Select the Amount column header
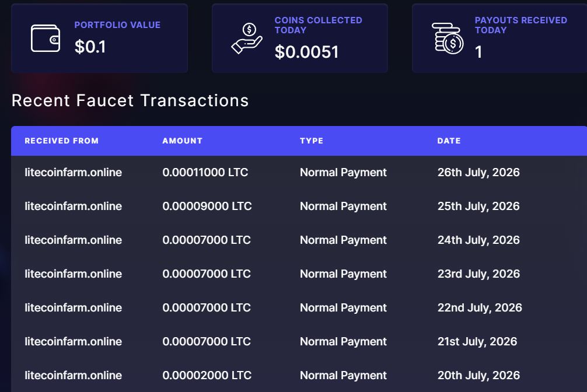The height and width of the screenshot is (392, 587). pos(182,141)
